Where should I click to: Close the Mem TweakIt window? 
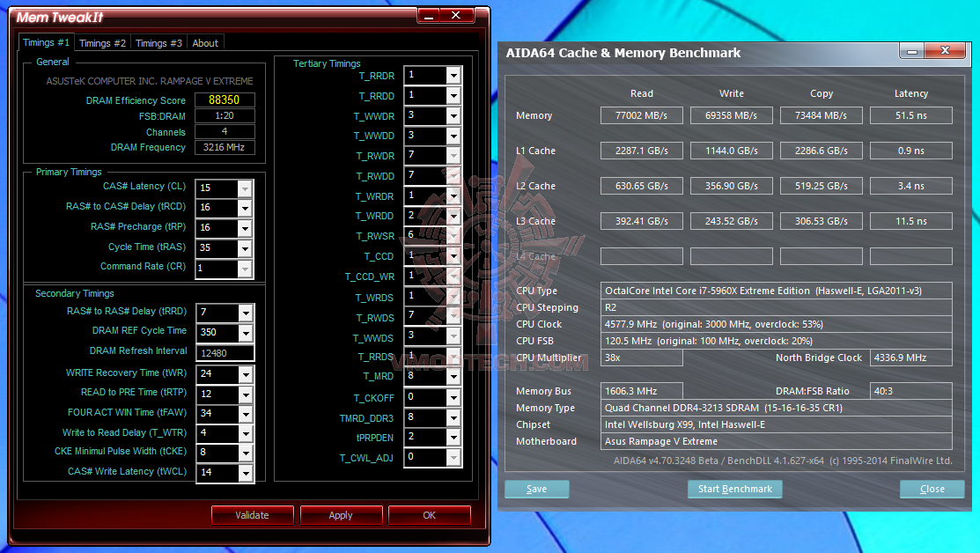(x=456, y=16)
